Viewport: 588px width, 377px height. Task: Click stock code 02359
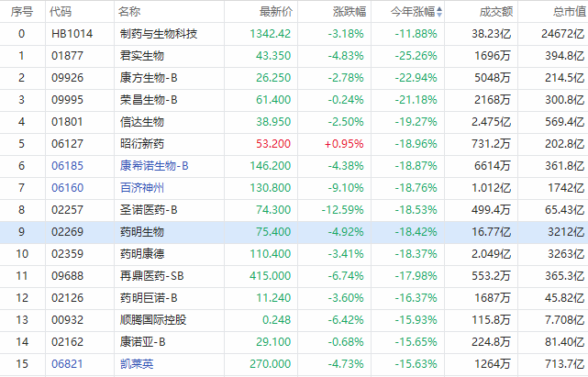point(68,254)
